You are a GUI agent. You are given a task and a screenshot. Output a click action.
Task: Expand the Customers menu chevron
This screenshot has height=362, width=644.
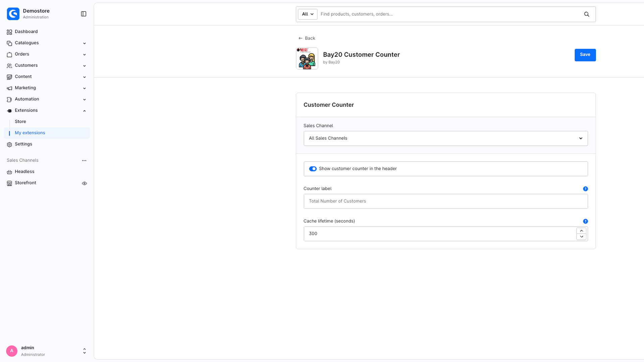85,66
